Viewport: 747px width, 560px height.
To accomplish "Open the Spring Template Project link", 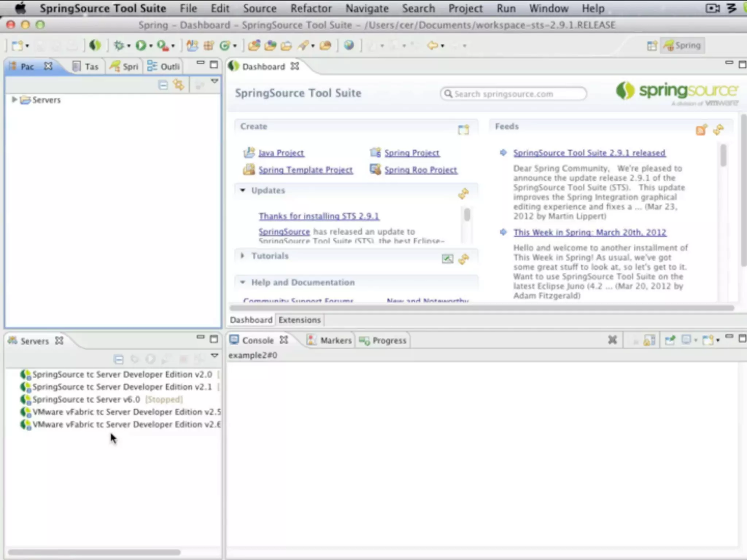I will [306, 170].
